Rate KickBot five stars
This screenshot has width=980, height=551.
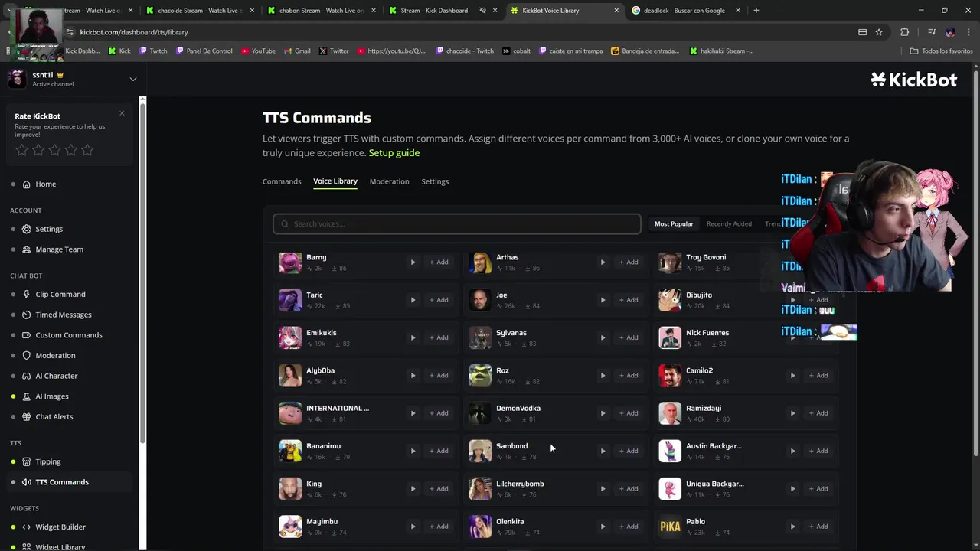[87, 150]
